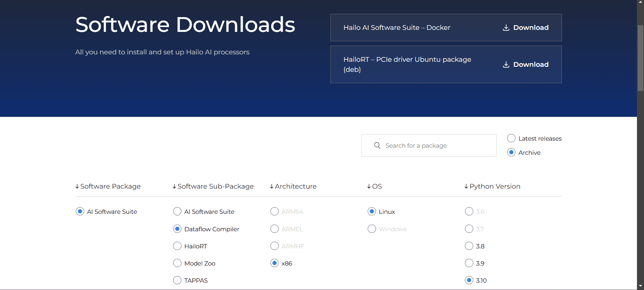Focus the Search for a package field
The width and height of the screenshot is (644, 290).
pyautogui.click(x=429, y=145)
